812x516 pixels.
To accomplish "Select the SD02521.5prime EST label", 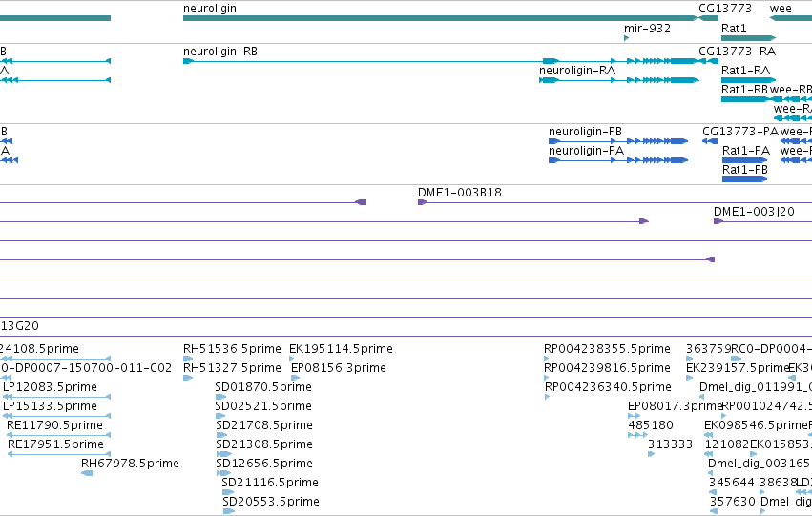I will 263,406.
